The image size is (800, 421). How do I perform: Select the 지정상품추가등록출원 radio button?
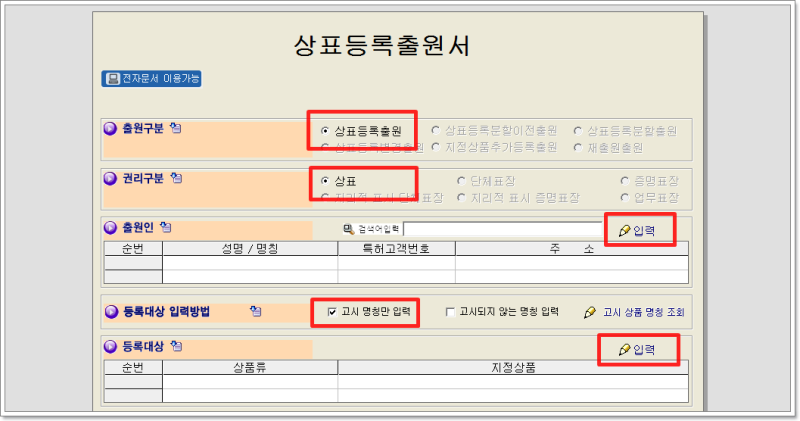click(x=436, y=147)
